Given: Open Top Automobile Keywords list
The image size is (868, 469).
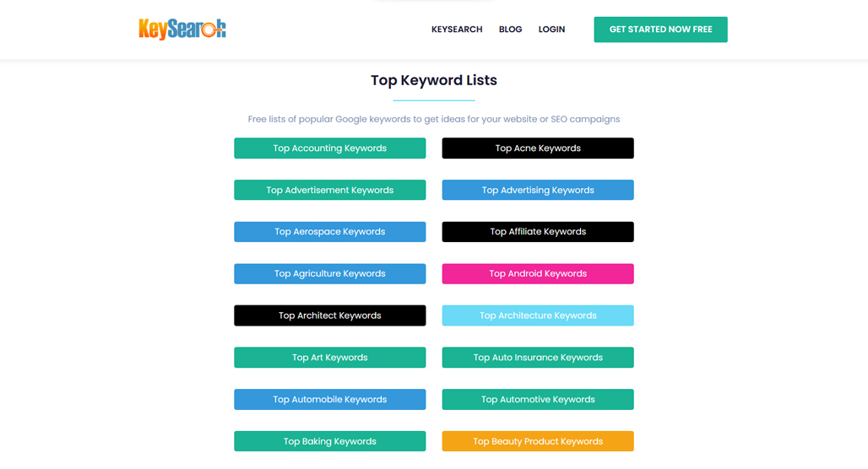Looking at the screenshot, I should click(x=330, y=399).
